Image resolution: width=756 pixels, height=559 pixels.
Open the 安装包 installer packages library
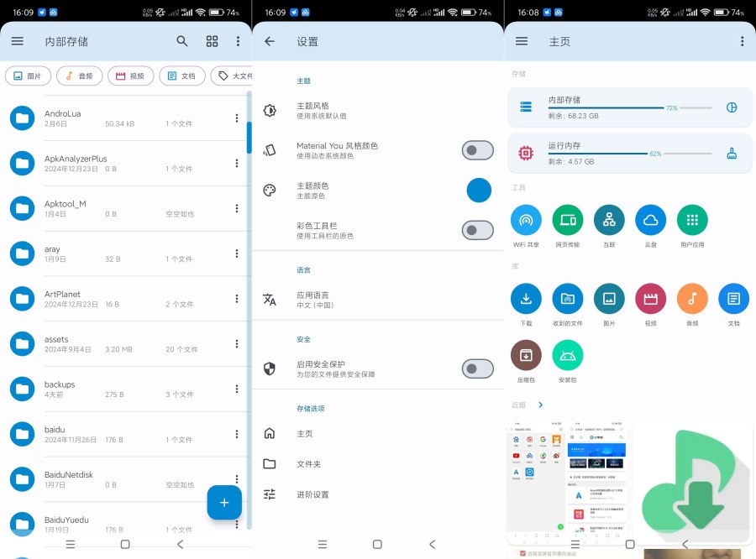tap(567, 356)
